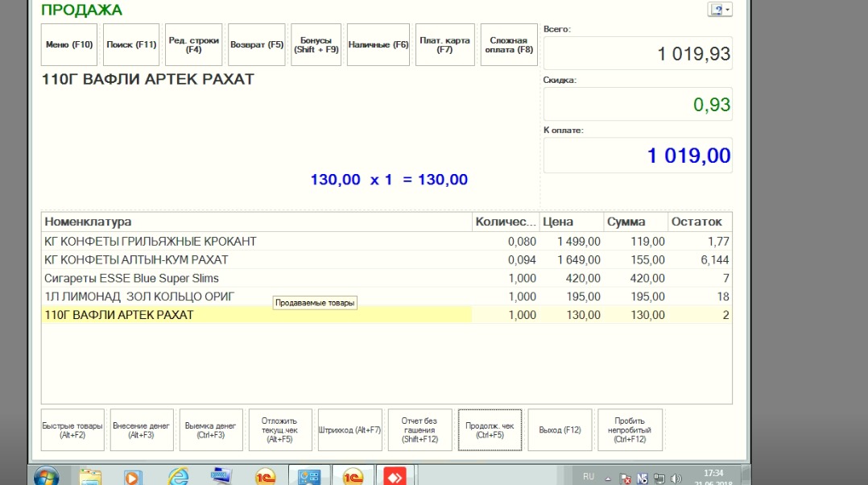This screenshot has height=485, width=868.
Task: Open the RU language selector
Action: point(589,477)
